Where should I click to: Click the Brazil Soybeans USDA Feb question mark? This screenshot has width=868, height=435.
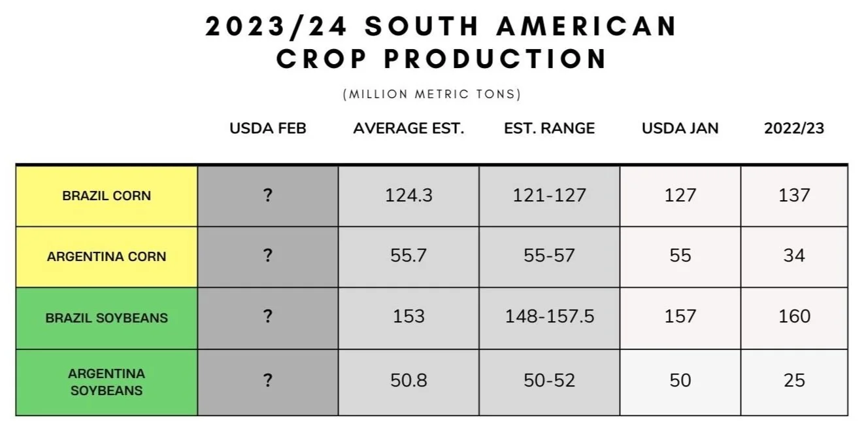tap(268, 317)
